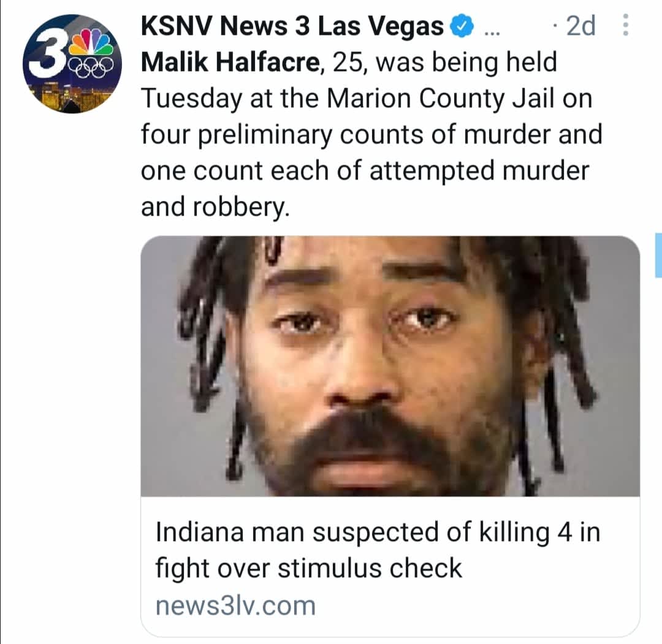Click the bold name Malik Halfacre
Viewport: 662px width, 644px height.
[x=231, y=62]
